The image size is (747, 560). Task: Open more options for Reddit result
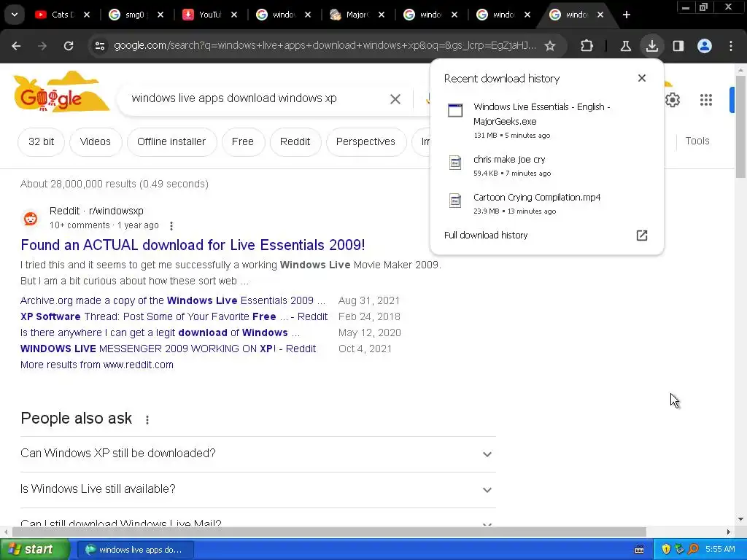point(171,226)
